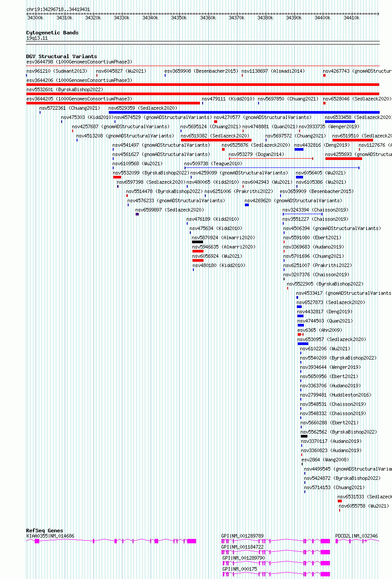The image size is (392, 579).
Task: Click the long blue bar of nsv6529359
Action: point(244,112)
